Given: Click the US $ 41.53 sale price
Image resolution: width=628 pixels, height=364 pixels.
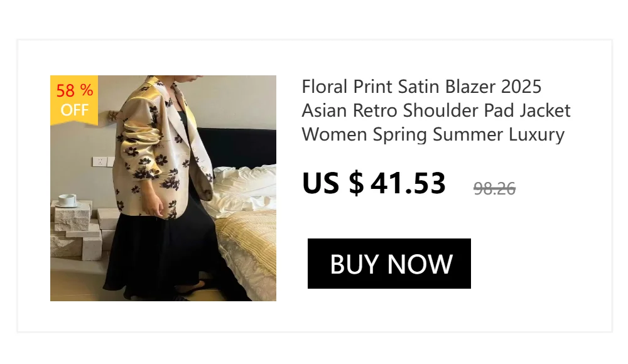Looking at the screenshot, I should pos(374,183).
